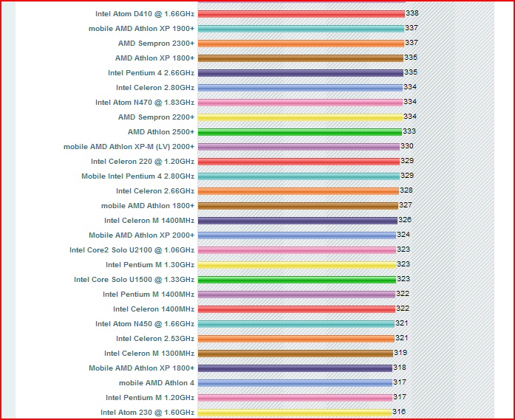Click the green bar for AMD Athlon 2500+
This screenshot has height=420, width=515.
coord(300,132)
